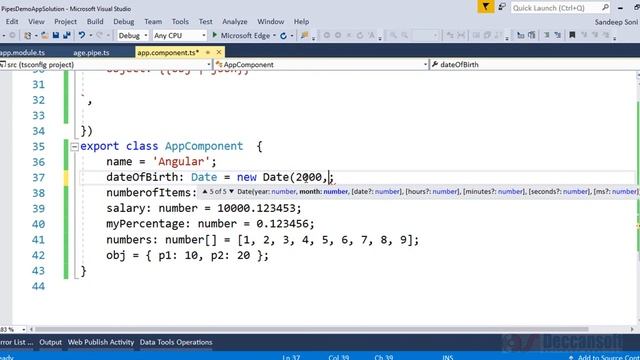Show next overload with the down arrow
This screenshot has height=360, width=640.
point(231,191)
